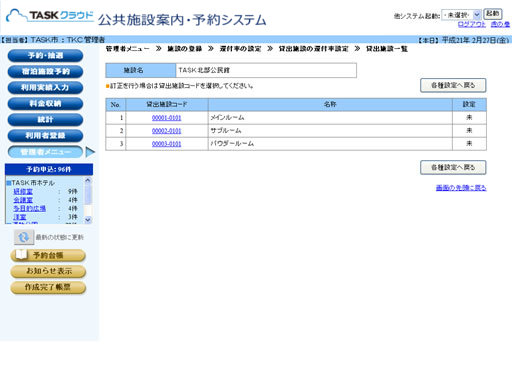Open facility code 00001-0101

(166, 118)
